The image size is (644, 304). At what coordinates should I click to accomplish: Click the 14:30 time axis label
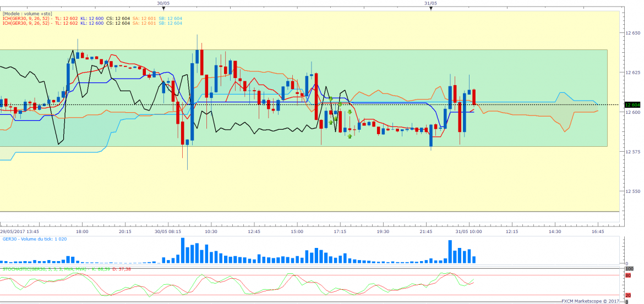555,232
